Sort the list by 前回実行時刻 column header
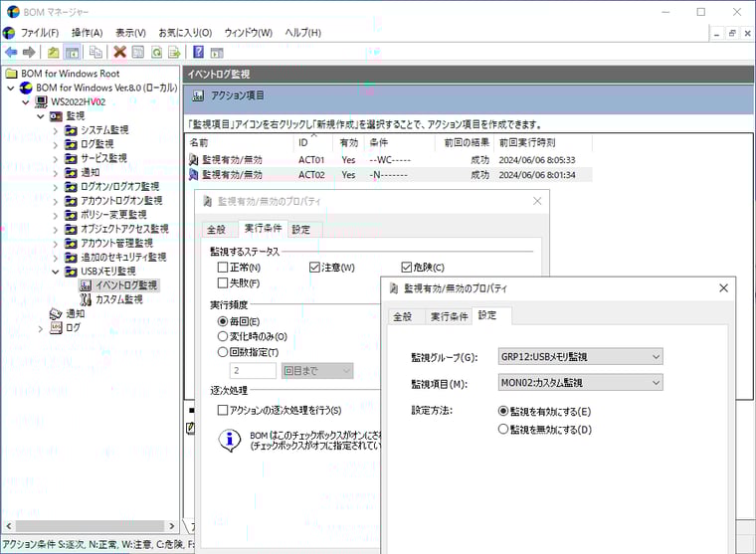 pyautogui.click(x=543, y=142)
